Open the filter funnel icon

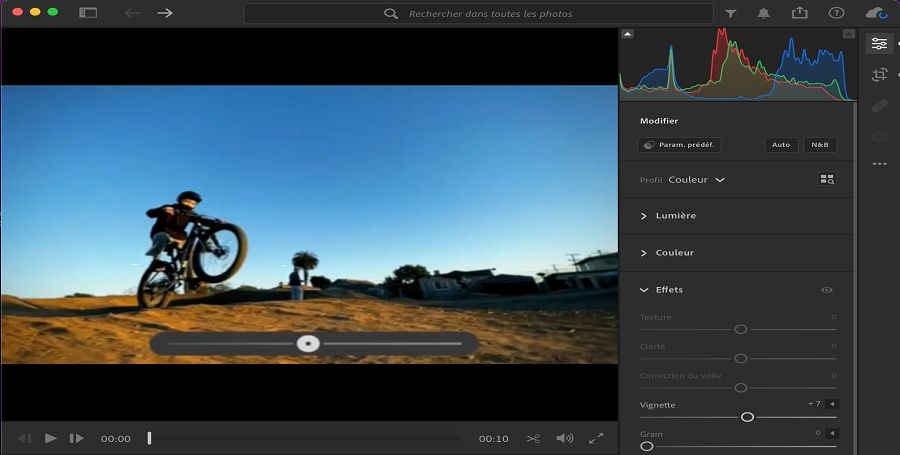(730, 13)
